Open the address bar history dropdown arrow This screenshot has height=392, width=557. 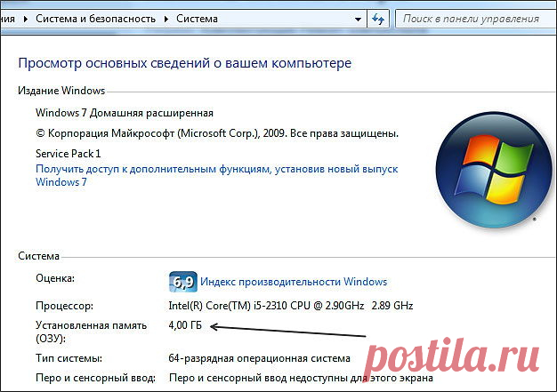(358, 20)
